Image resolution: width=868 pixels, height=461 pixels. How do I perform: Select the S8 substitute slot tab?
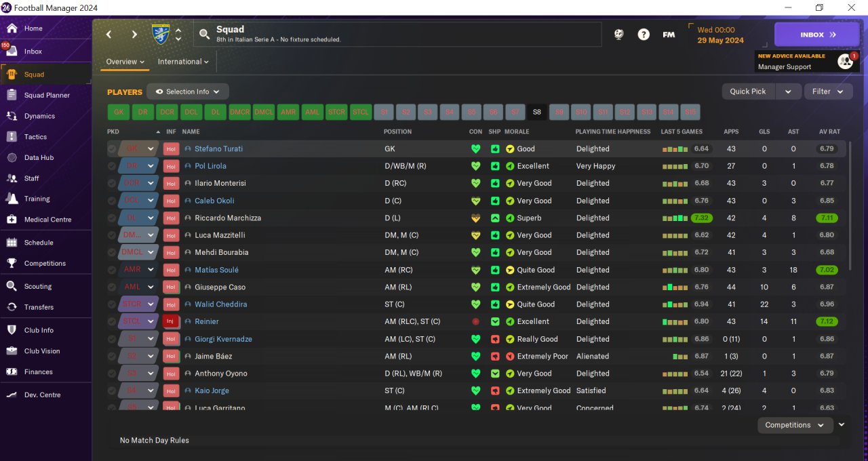point(537,113)
